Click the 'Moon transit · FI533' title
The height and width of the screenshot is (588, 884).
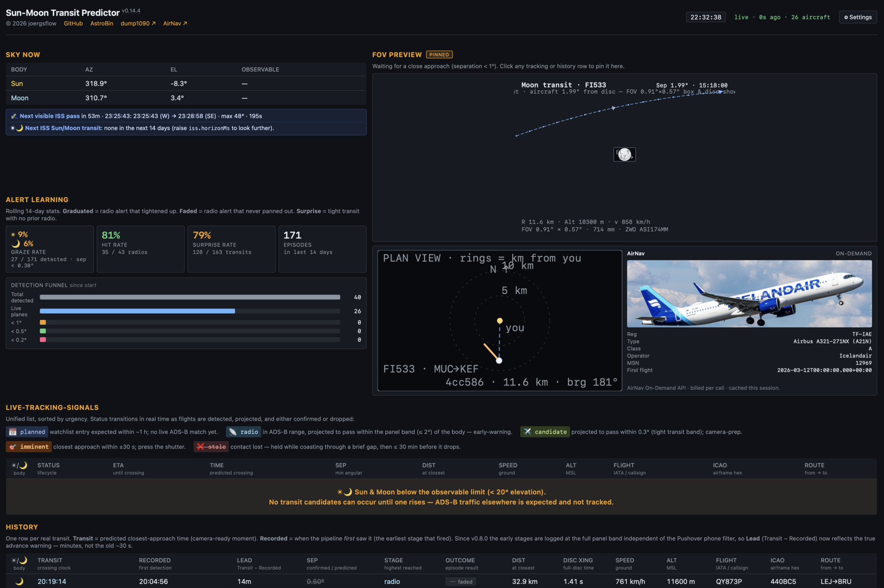(564, 85)
